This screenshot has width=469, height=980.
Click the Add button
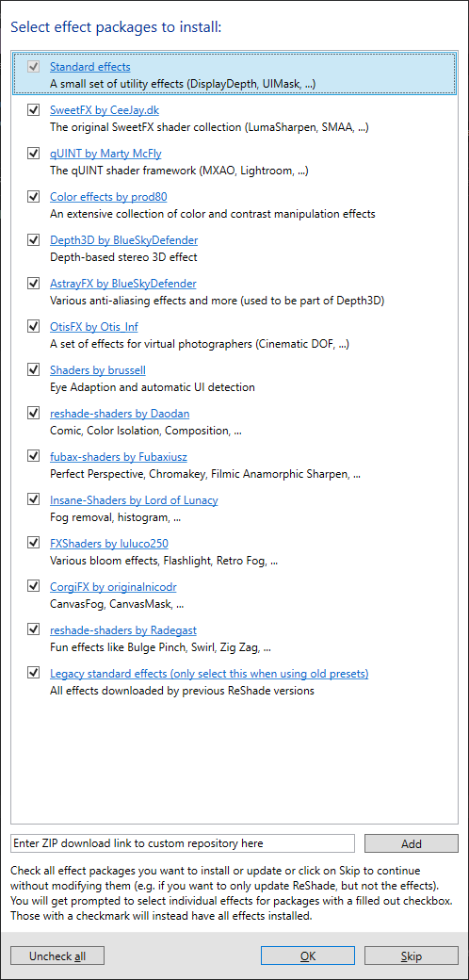click(x=411, y=843)
